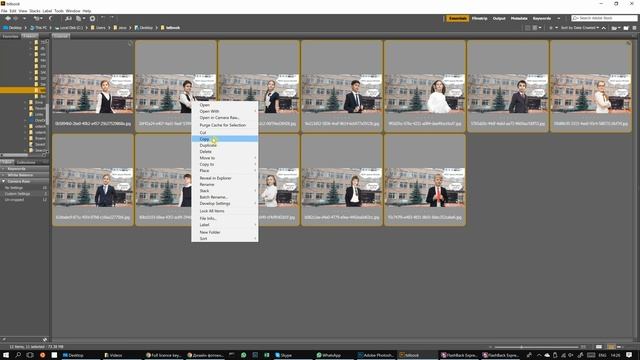This screenshot has height=360, width=640.
Task: Select Duplicate from the context menu
Action: click(x=224, y=145)
